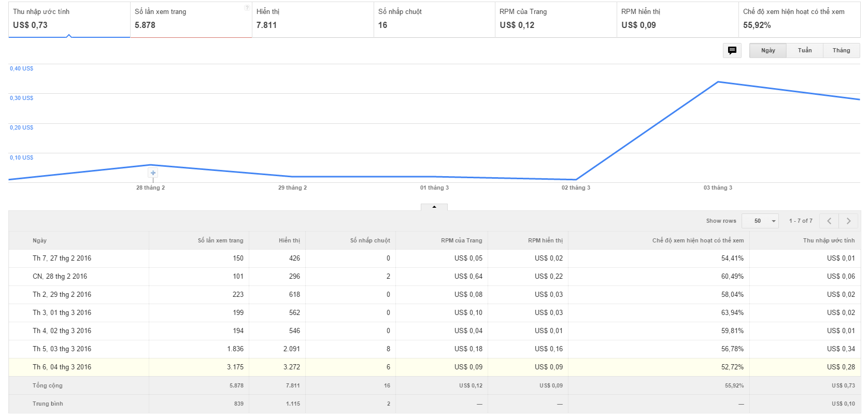
Task: Sort the table by the Ngày column
Action: pyautogui.click(x=40, y=240)
